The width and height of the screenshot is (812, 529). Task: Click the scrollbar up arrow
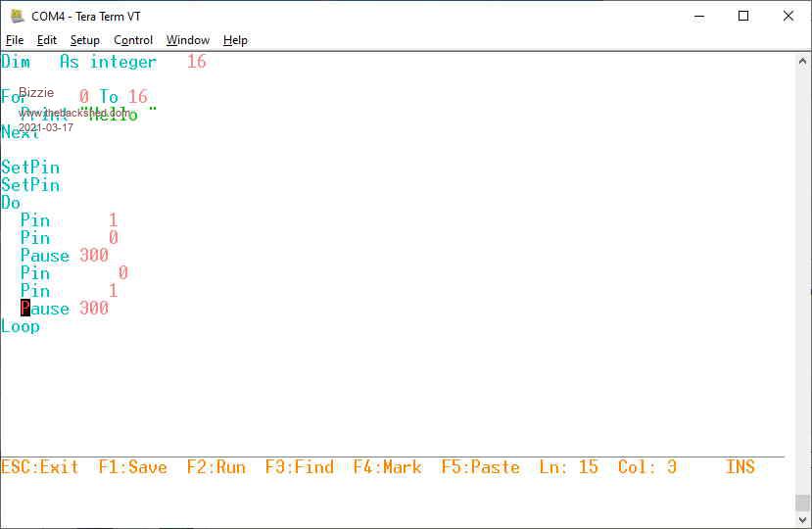click(x=803, y=61)
